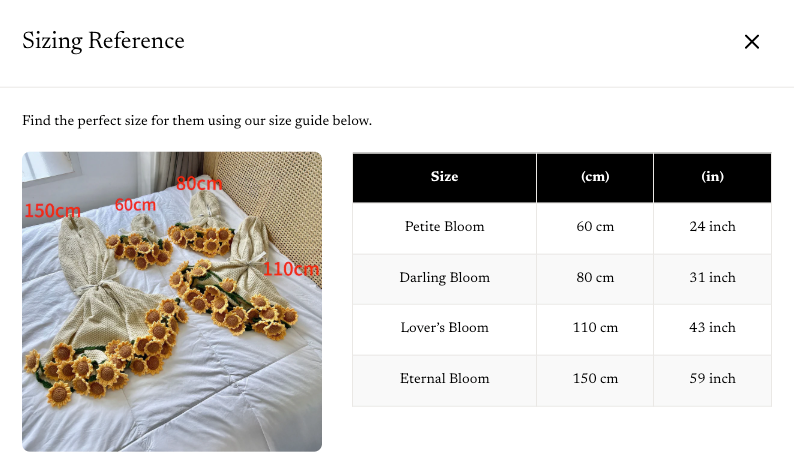This screenshot has height=476, width=794.
Task: Click the size guide instruction text
Action: 197,121
